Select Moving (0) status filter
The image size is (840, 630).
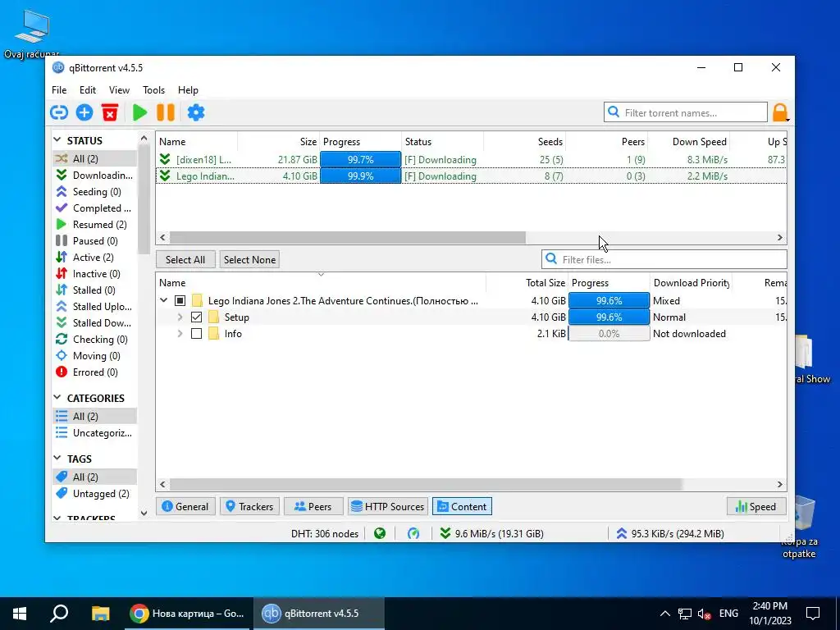(x=94, y=356)
